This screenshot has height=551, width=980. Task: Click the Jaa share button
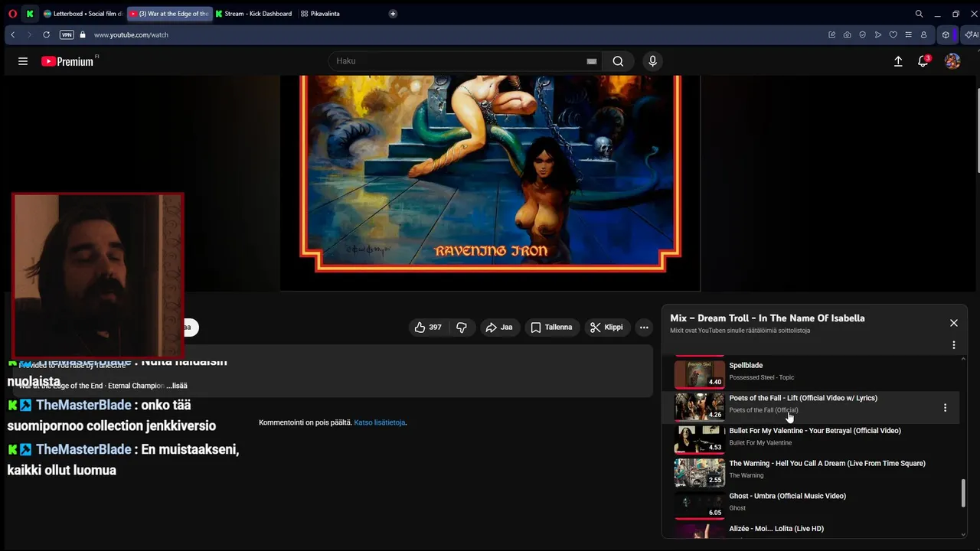pyautogui.click(x=498, y=327)
